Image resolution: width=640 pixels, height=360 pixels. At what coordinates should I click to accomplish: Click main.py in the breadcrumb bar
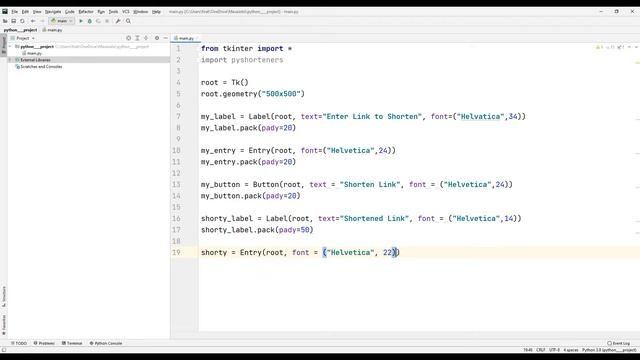tap(53, 30)
